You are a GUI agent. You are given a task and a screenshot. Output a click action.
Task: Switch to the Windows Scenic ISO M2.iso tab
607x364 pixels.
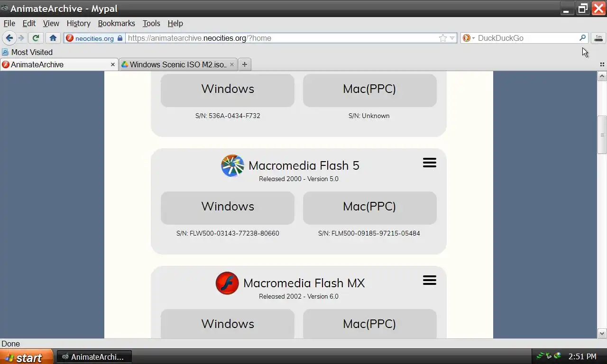click(x=178, y=64)
